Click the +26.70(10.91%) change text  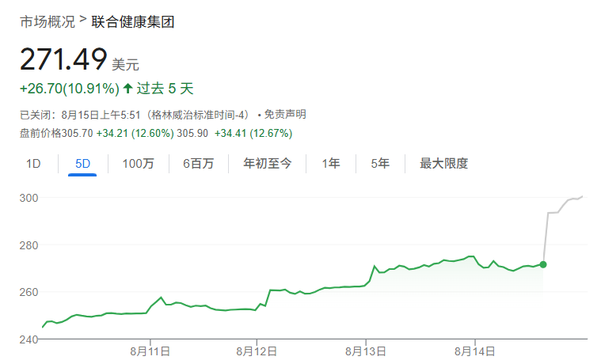pyautogui.click(x=70, y=89)
